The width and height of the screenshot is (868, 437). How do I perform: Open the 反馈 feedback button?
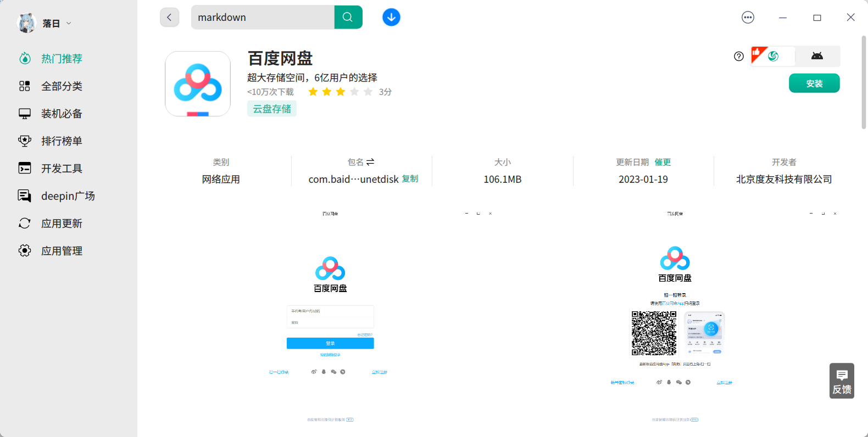(842, 380)
